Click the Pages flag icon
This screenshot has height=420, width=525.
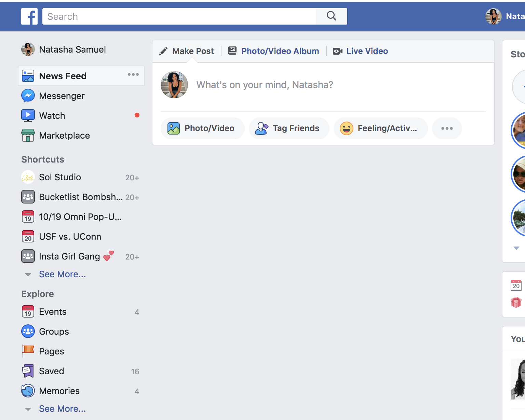pos(28,351)
